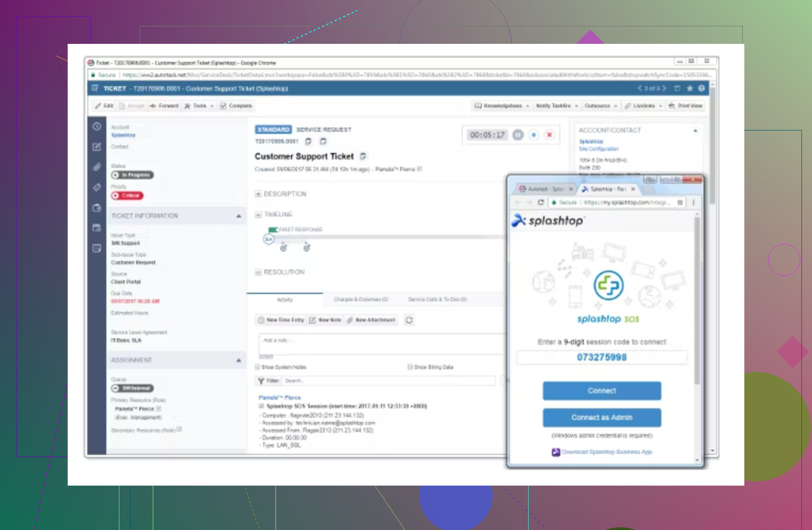812x530 pixels.
Task: Open the Tools dropdown menu
Action: (199, 106)
